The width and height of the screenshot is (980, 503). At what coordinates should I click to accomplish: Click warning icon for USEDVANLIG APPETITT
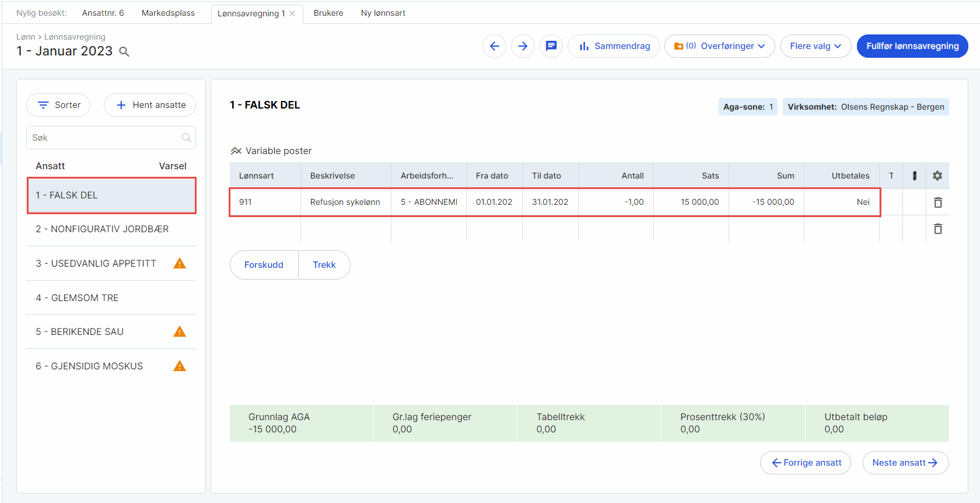point(180,263)
